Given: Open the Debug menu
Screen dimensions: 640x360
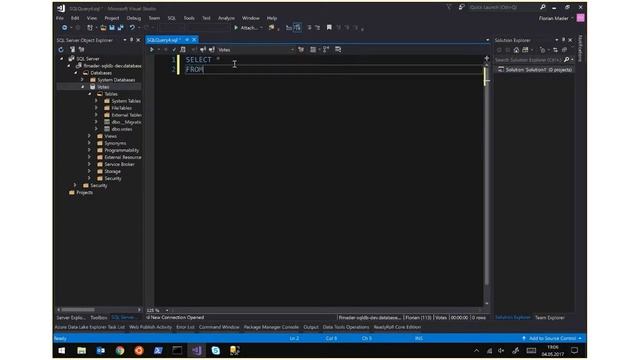Looking at the screenshot, I should [x=133, y=18].
